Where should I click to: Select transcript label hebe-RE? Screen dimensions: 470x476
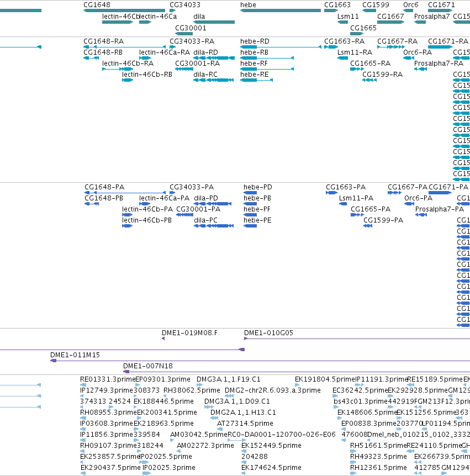click(x=255, y=75)
